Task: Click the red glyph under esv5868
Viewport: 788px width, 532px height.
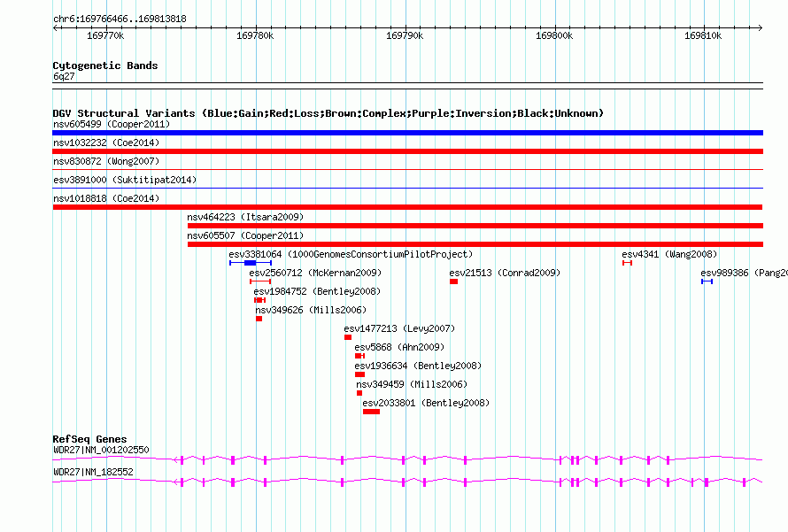Action: pyautogui.click(x=359, y=356)
